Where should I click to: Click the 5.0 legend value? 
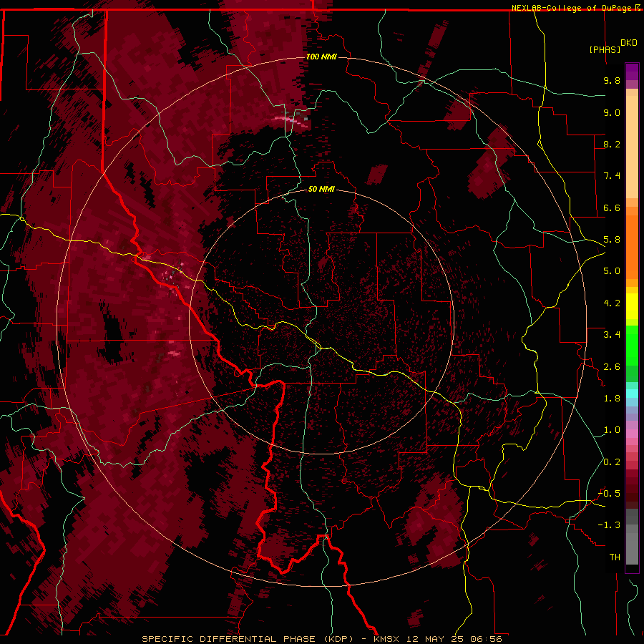click(x=612, y=271)
